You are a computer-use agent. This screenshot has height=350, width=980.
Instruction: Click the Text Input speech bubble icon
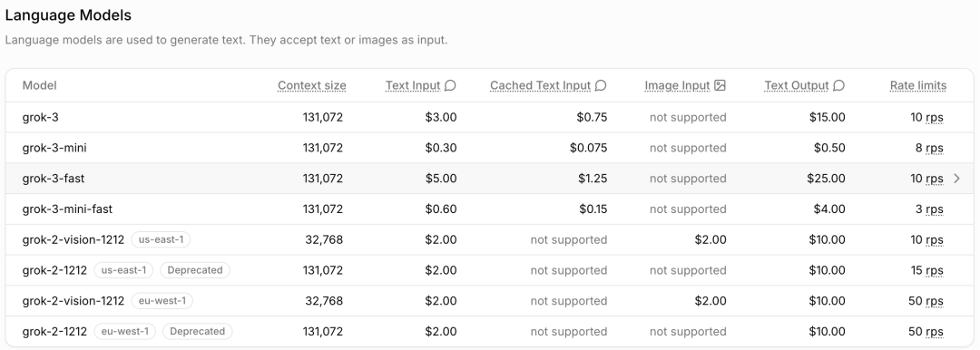450,85
